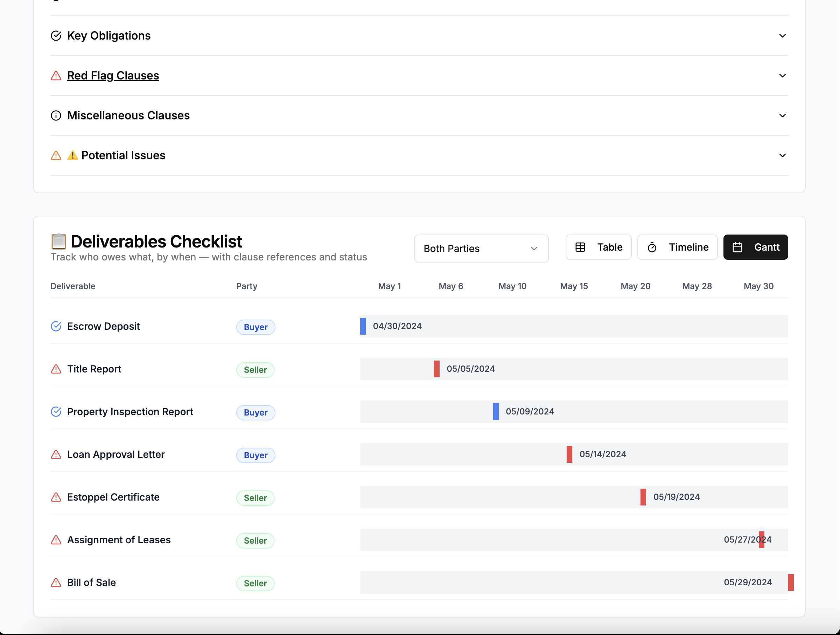The image size is (840, 635).
Task: Click the red alert icon next to Estoppel Certificate
Action: click(56, 497)
